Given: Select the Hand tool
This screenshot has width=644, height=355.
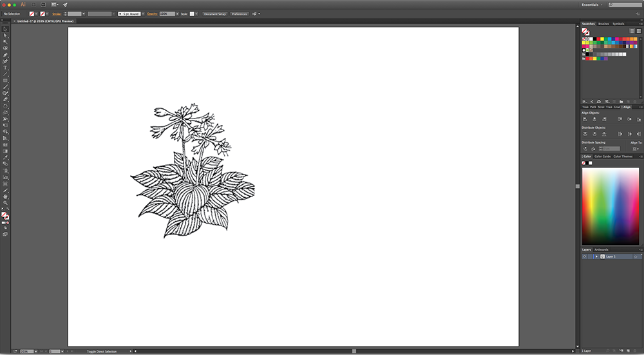Looking at the screenshot, I should tap(5, 196).
